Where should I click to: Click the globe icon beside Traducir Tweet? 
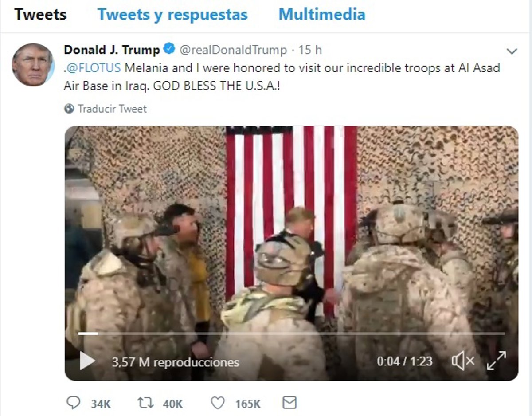pyautogui.click(x=69, y=109)
